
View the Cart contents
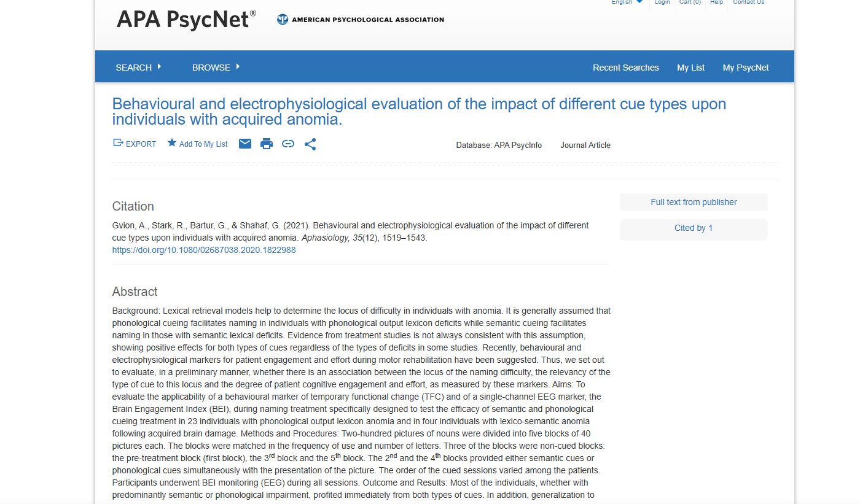point(689,2)
